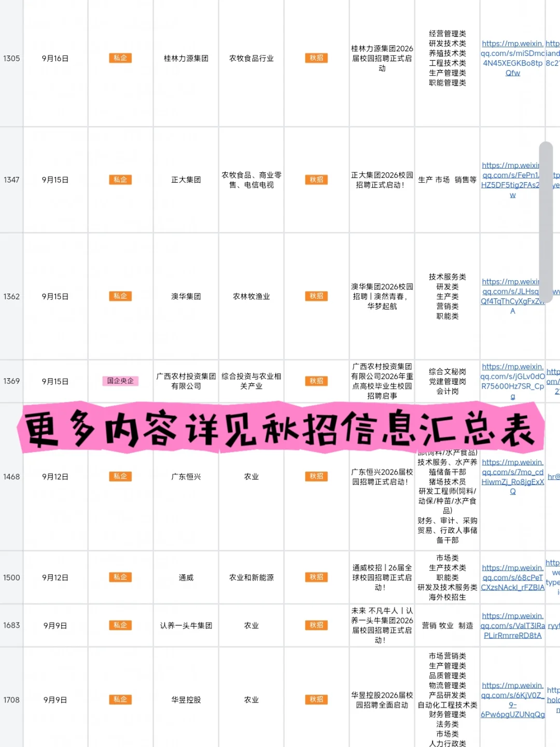Viewport: 560px width, 747px height.
Task: Select row number 1468
Action: pyautogui.click(x=11, y=477)
